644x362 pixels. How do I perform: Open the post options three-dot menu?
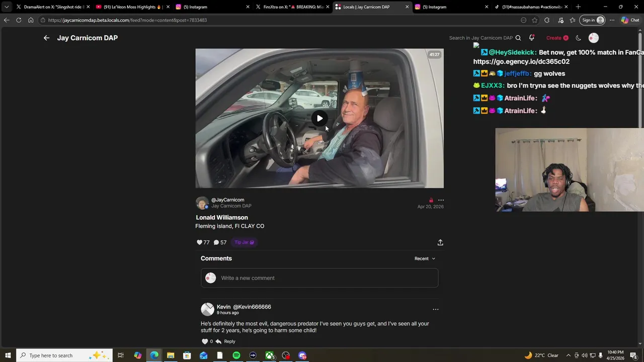tap(441, 200)
